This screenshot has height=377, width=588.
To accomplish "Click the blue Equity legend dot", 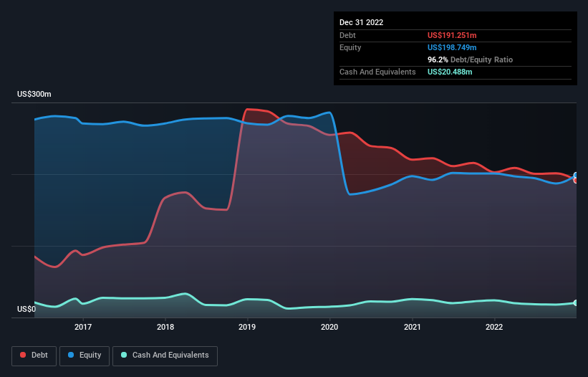I will pos(71,355).
